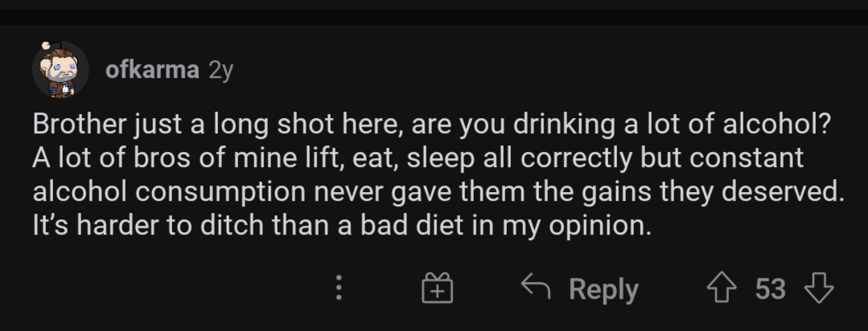Click the curved reply arrow icon
Viewport: 868px width, 331px height.
pyautogui.click(x=535, y=286)
